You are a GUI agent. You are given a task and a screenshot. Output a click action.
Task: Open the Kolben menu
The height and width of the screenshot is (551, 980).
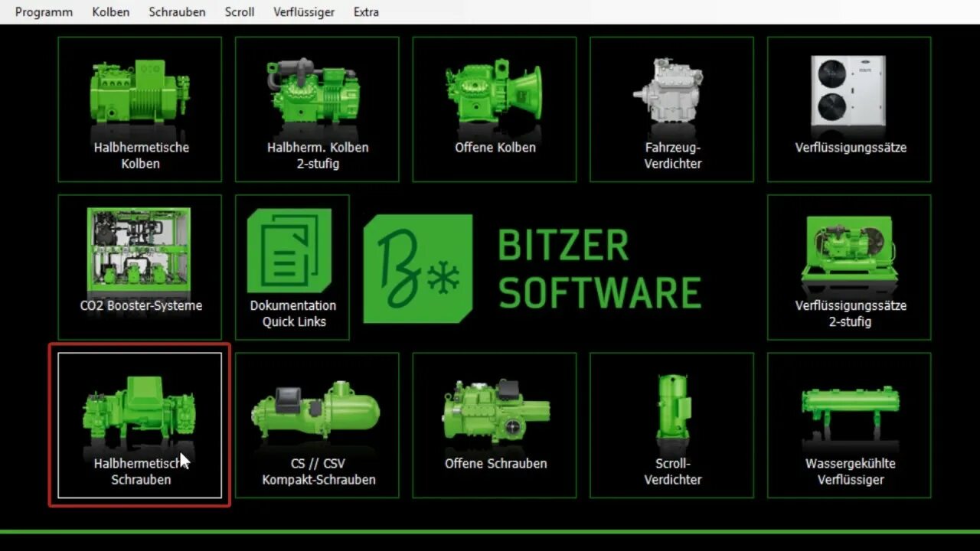pyautogui.click(x=111, y=12)
